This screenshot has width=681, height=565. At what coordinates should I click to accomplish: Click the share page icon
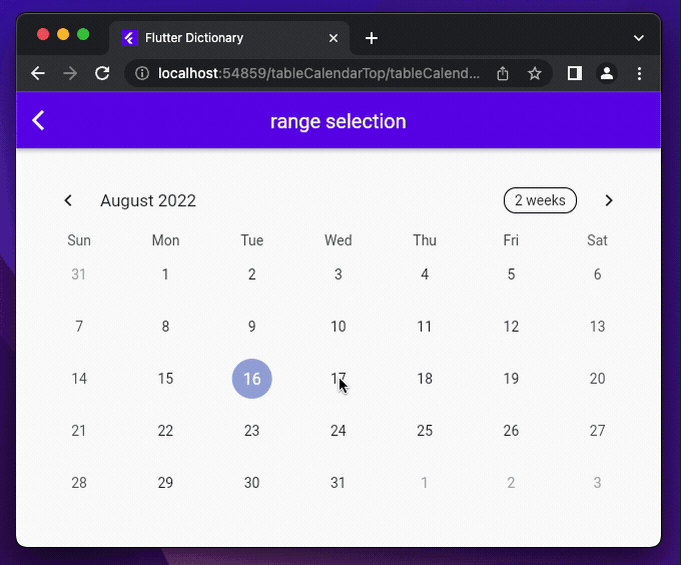[502, 73]
